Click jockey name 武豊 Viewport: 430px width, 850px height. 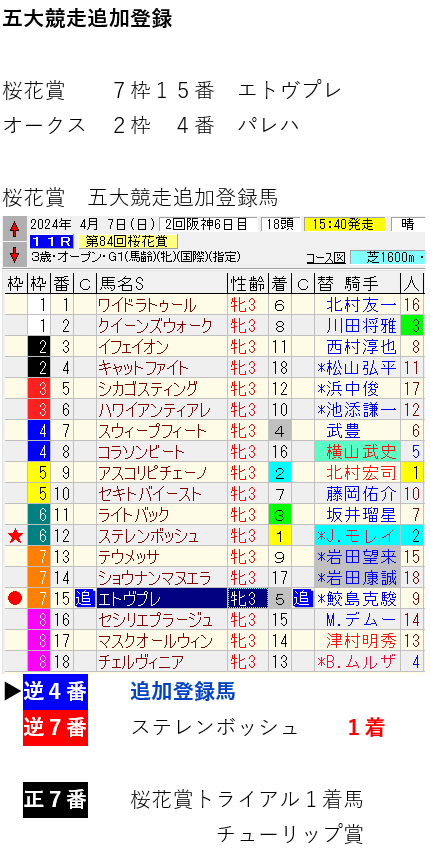tap(345, 432)
